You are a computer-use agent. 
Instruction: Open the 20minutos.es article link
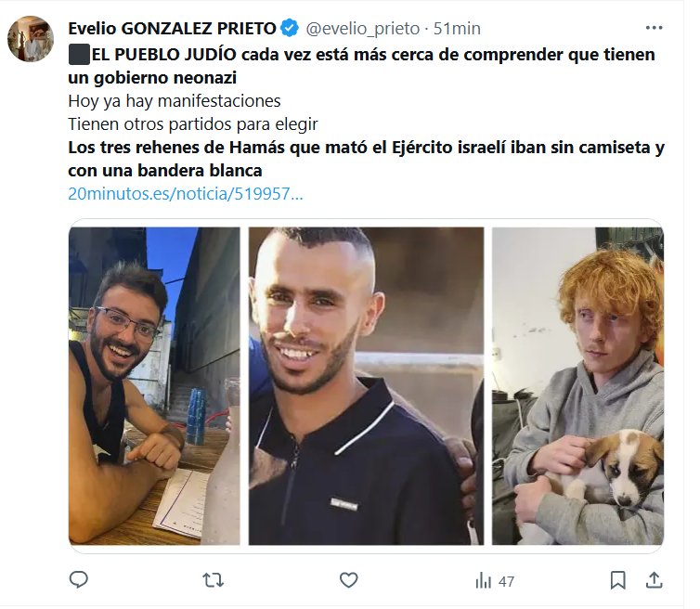pos(186,194)
